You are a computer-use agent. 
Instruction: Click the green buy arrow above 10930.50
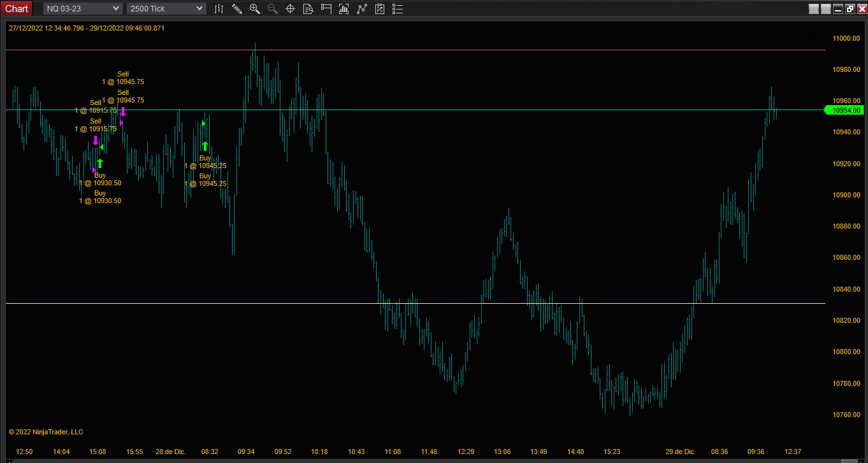[x=100, y=163]
